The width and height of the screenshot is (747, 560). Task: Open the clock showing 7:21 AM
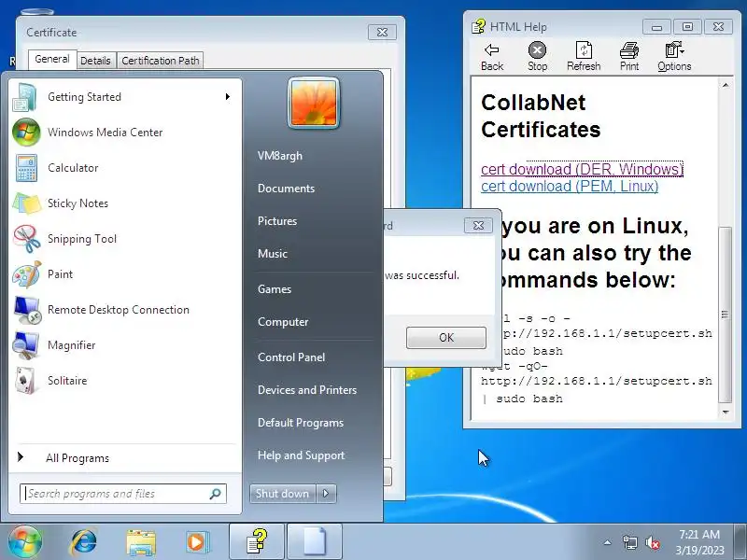pos(699,542)
